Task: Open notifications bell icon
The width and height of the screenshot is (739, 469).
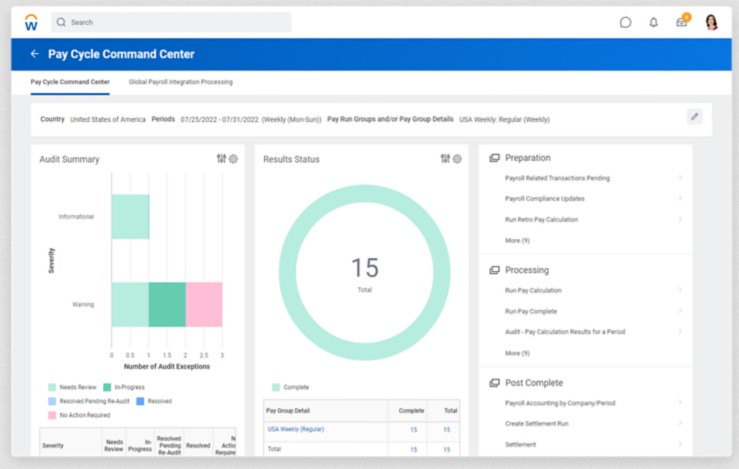Action: 653,22
